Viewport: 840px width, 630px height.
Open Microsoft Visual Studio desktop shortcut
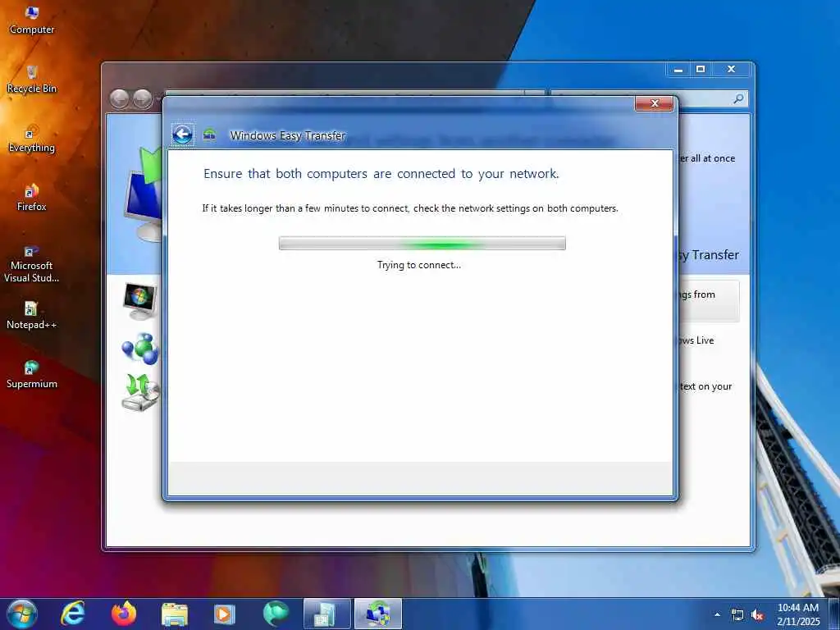pos(32,263)
